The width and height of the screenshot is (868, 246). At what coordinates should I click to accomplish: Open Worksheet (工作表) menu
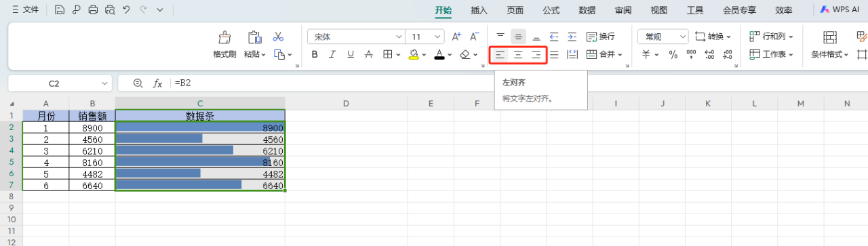(771, 54)
